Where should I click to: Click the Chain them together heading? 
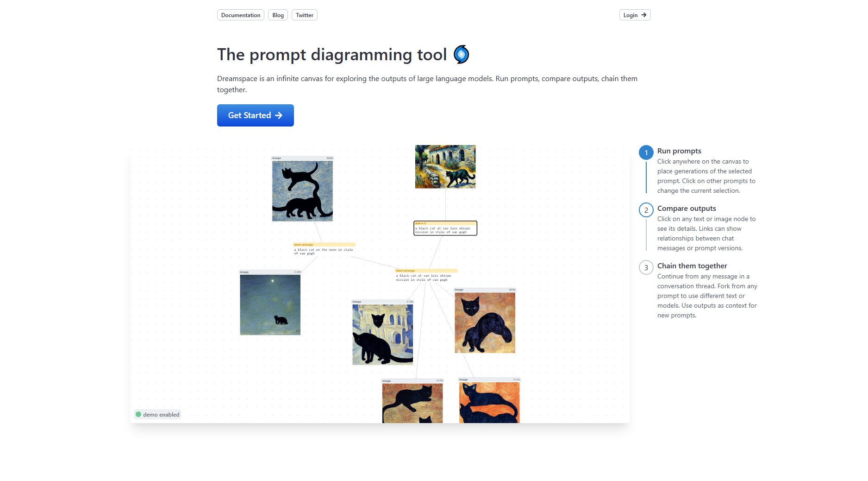pos(692,266)
